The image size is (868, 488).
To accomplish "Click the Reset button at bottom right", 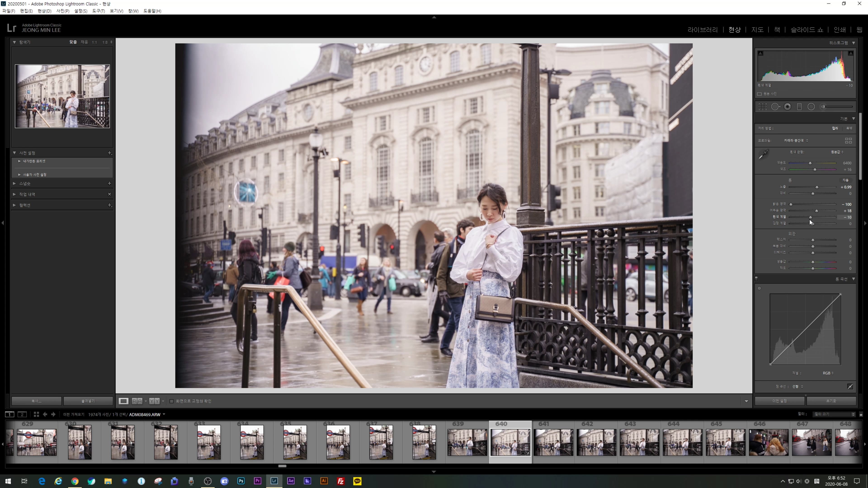I will coord(831,401).
